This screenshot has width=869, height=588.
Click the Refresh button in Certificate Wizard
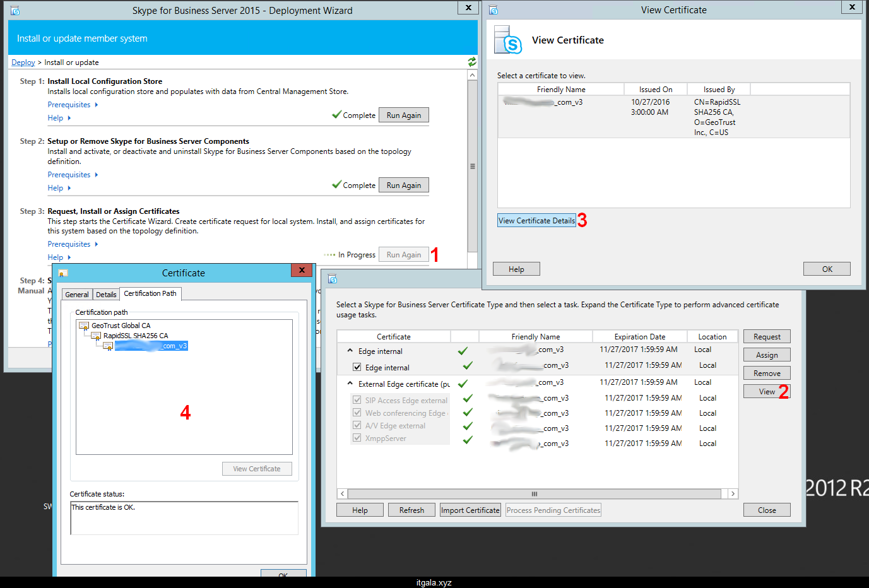[411, 510]
